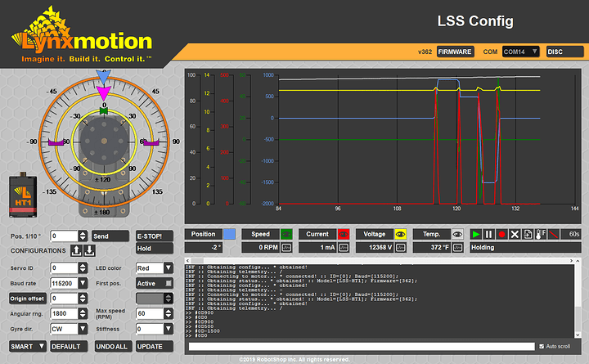Screen dimensions: 589x364
Task: Toggle Temp. trace visibility eye
Action: [457, 235]
